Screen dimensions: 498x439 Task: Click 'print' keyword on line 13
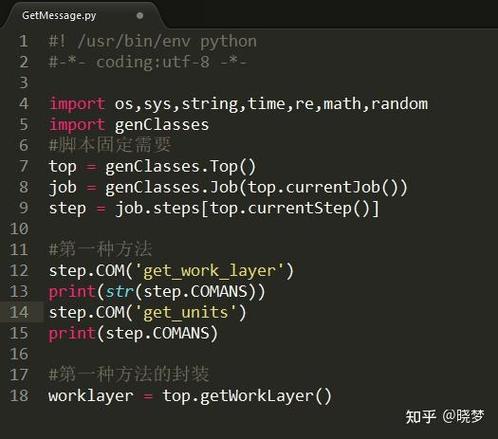coord(72,292)
